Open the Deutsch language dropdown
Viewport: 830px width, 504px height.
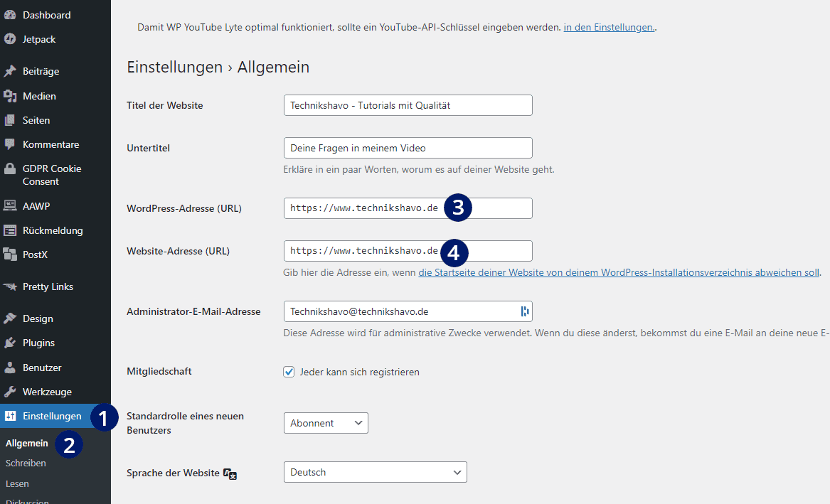click(x=376, y=472)
